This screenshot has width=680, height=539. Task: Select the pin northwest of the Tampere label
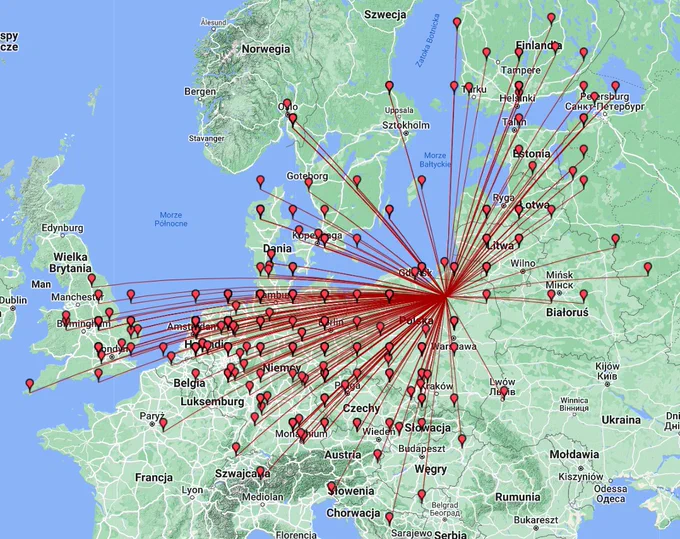pos(486,53)
